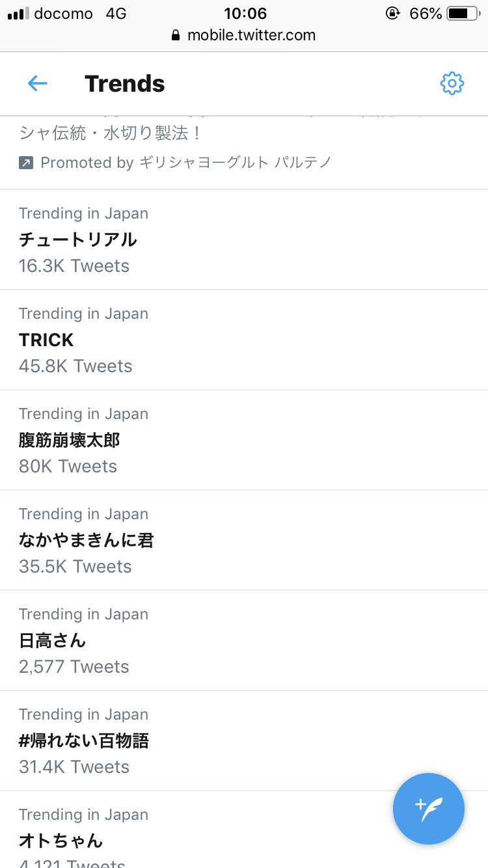Tap the 10:06 clock in status bar
Screen dimensions: 488x868
245,14
